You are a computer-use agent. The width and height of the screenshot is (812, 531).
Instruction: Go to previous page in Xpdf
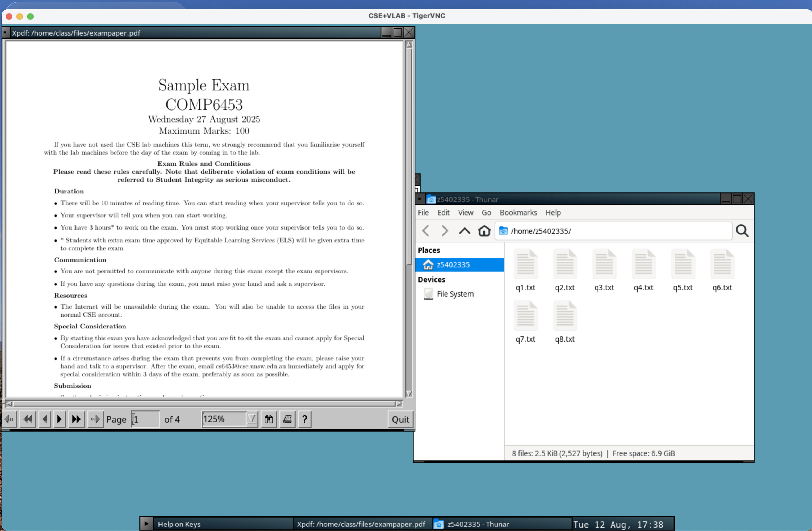(44, 419)
